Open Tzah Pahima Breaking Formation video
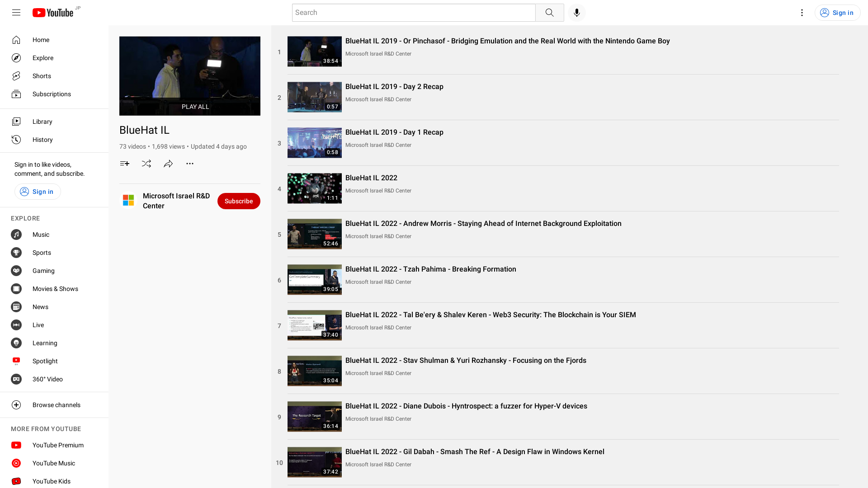Screen dimensions: 868x488 point(430,269)
